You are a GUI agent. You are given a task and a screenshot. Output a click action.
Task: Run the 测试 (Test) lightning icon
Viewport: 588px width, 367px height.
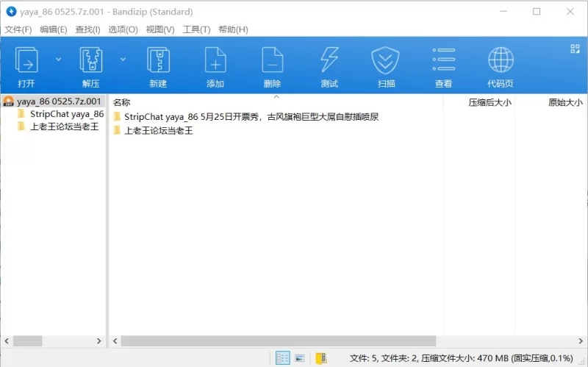(x=329, y=60)
